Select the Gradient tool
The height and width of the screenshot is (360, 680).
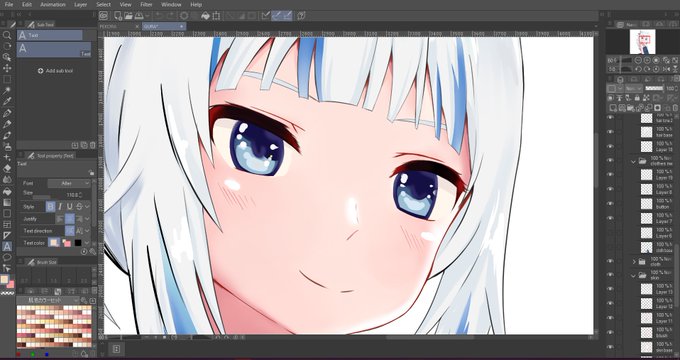pos(7,203)
